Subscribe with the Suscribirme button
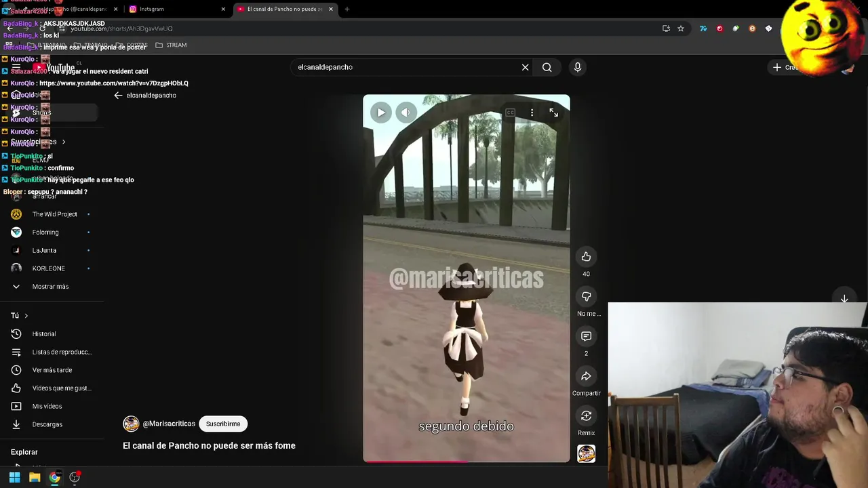The image size is (868, 488). [x=223, y=424]
